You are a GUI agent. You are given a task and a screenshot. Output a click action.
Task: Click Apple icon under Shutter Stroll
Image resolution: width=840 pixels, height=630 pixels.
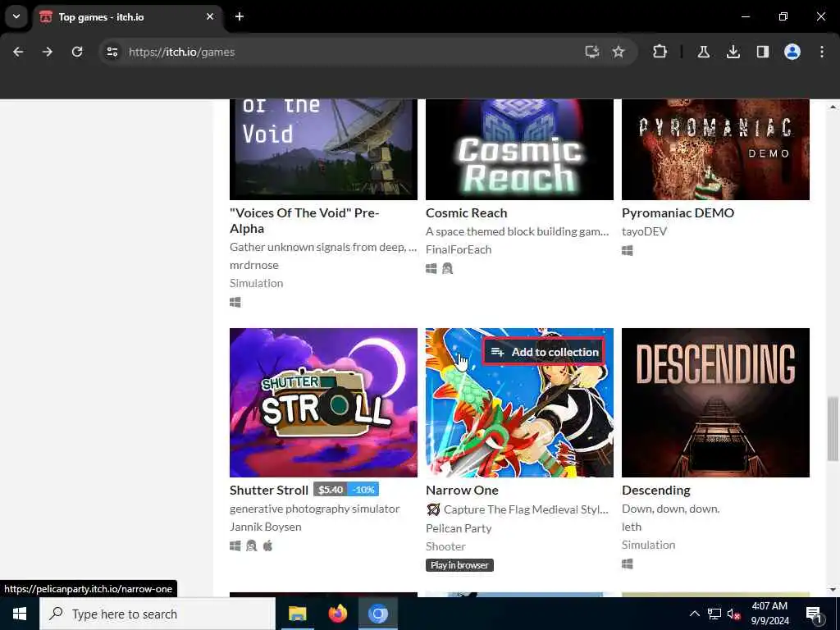[268, 546]
